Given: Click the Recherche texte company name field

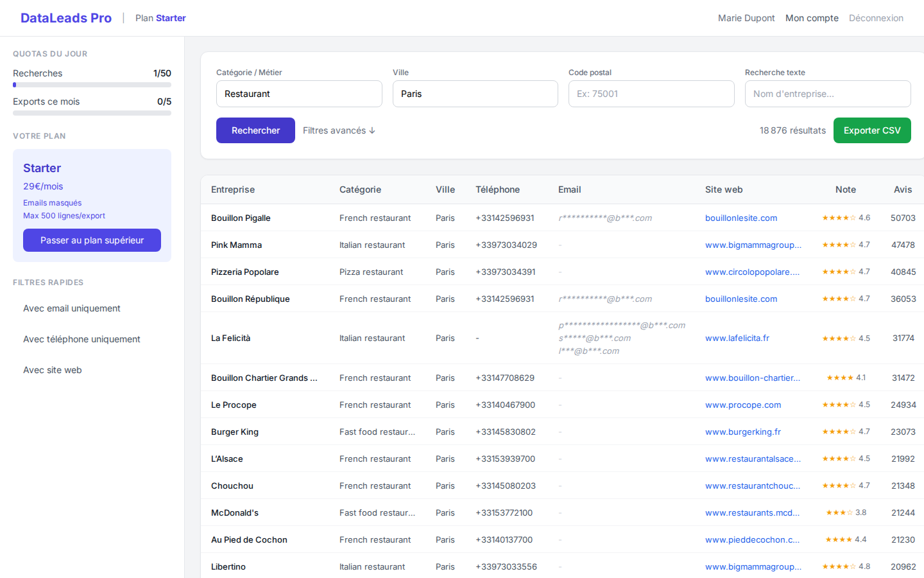Looking at the screenshot, I should point(827,93).
